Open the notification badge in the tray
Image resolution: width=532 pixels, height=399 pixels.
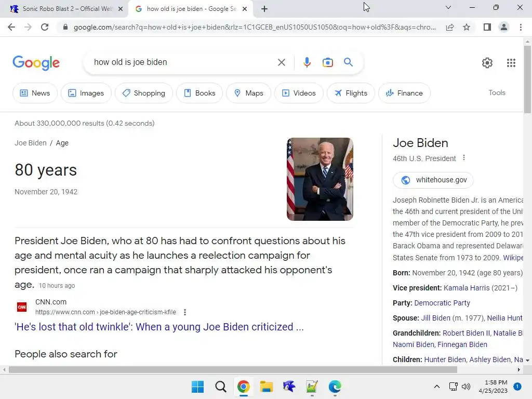pyautogui.click(x=517, y=387)
